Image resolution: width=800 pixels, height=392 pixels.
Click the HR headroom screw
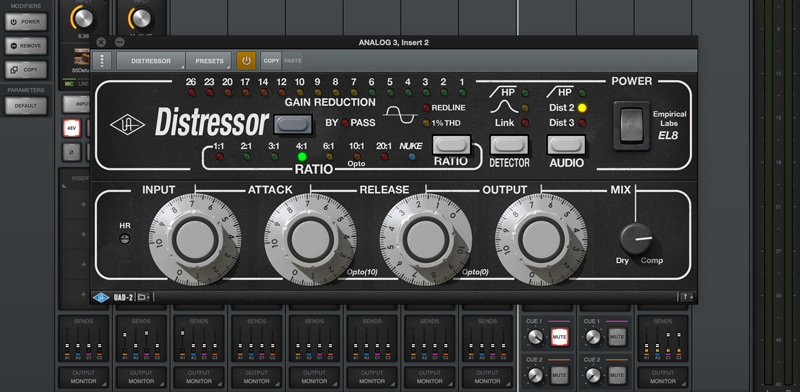coord(124,238)
